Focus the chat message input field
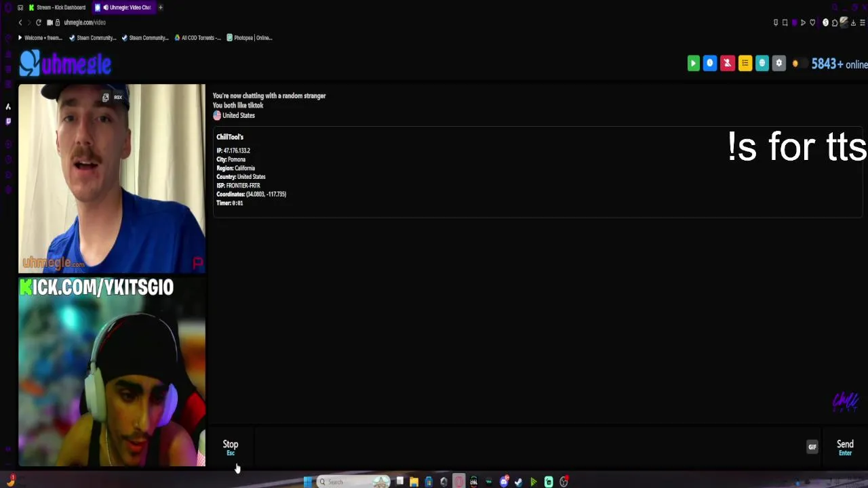The height and width of the screenshot is (488, 868). coord(529,447)
